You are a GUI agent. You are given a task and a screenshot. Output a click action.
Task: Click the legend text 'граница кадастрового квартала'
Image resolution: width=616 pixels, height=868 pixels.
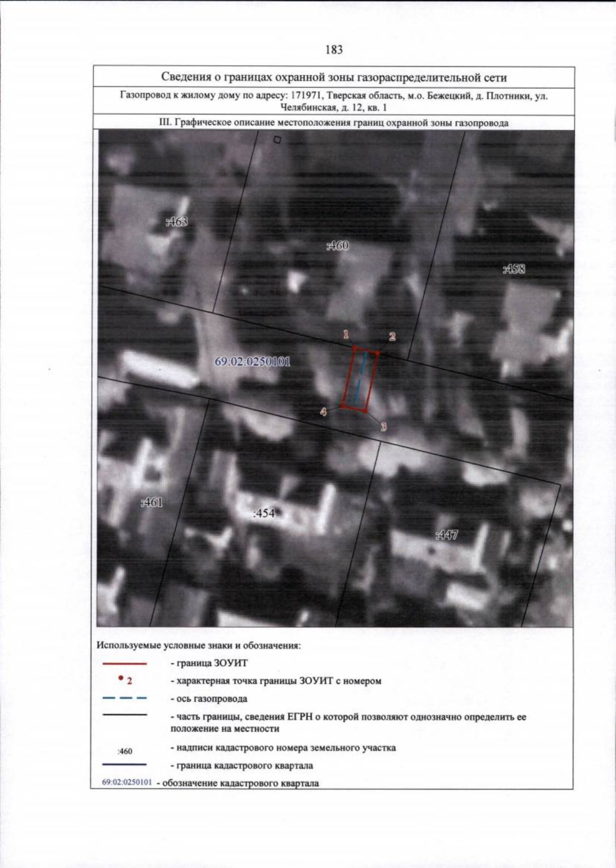click(x=242, y=766)
